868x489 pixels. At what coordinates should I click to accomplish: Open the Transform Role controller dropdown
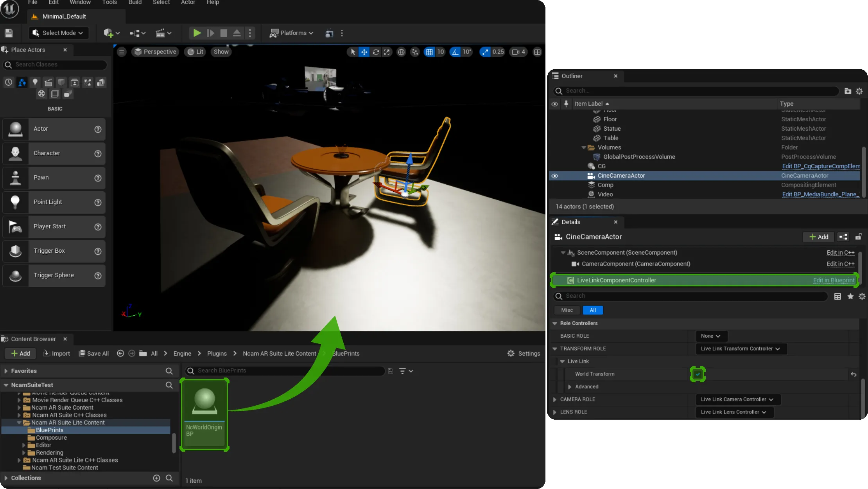[x=741, y=349]
